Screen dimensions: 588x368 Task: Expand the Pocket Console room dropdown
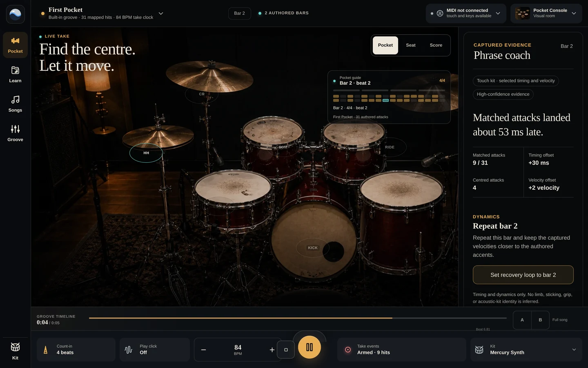pos(574,13)
